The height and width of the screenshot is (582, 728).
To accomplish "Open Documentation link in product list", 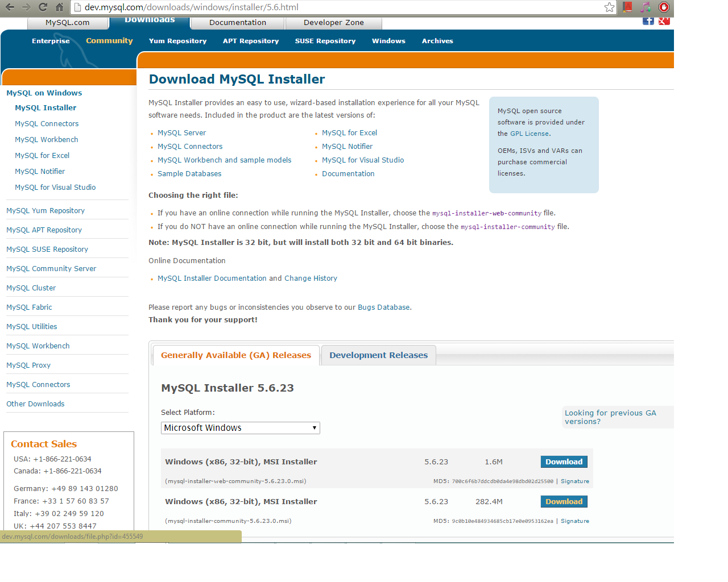I will pos(348,174).
